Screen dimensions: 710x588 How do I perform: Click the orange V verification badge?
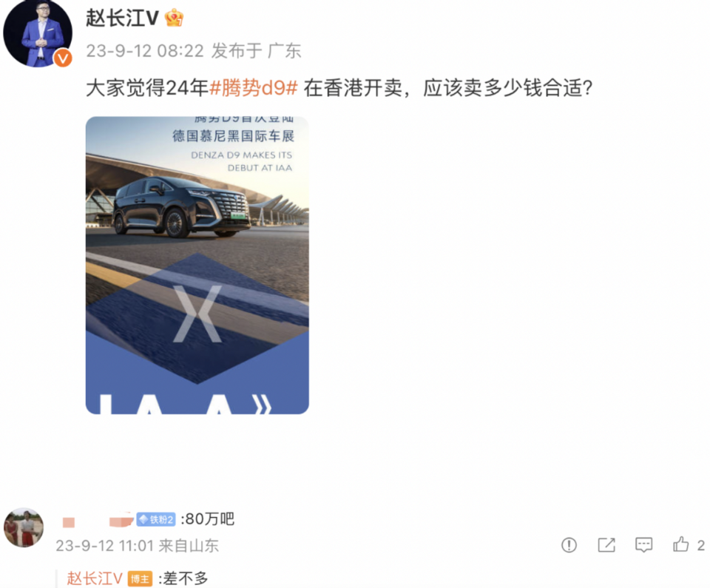tap(62, 58)
